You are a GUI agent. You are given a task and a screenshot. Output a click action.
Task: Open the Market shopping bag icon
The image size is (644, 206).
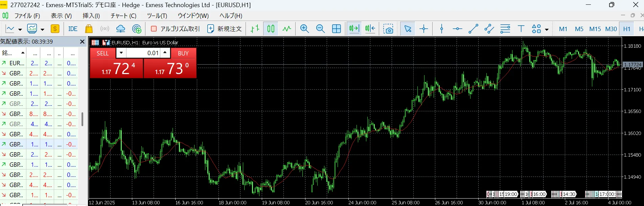pos(89,29)
